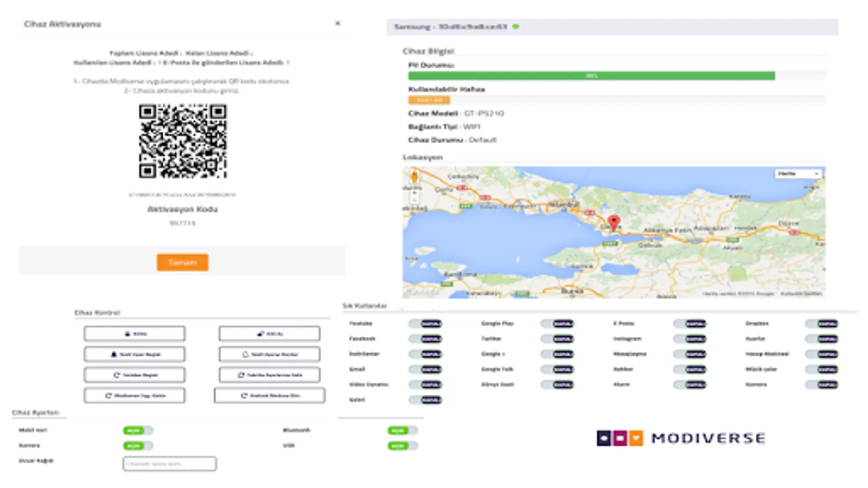Zoom in on the location map
Screen dimensions: 868x488
click(x=414, y=192)
